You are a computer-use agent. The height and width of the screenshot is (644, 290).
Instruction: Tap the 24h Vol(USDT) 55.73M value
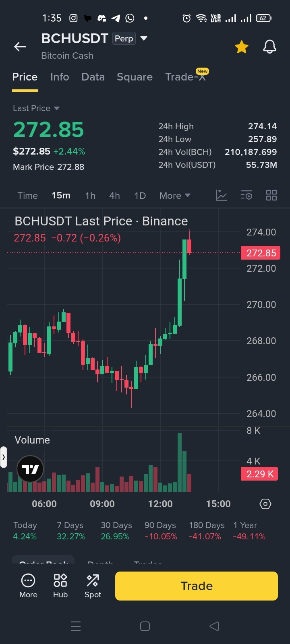point(261,165)
